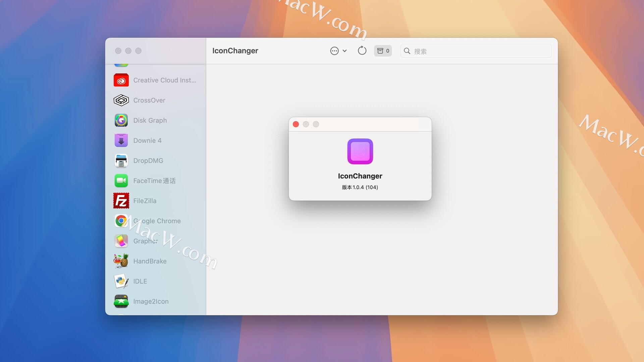The width and height of the screenshot is (644, 362).
Task: Click the Grapher app icon
Action: click(x=121, y=241)
